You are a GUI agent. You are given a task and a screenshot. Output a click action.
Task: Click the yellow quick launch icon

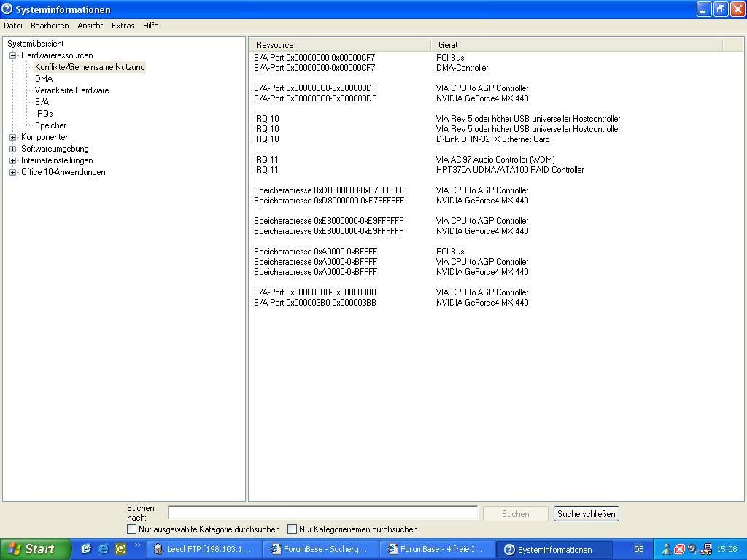pyautogui.click(x=120, y=549)
